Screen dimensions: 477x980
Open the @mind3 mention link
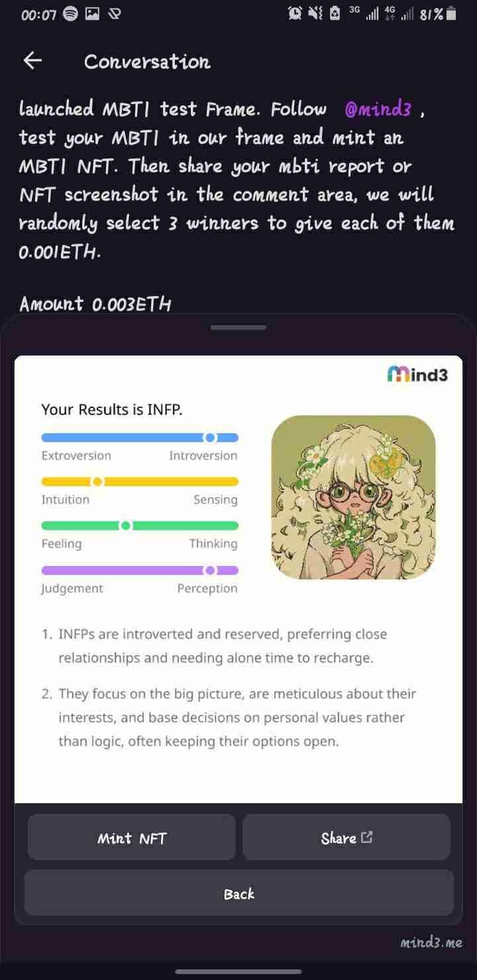coord(378,109)
